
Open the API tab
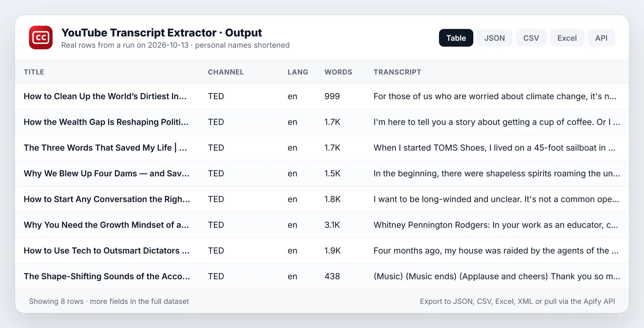(601, 38)
